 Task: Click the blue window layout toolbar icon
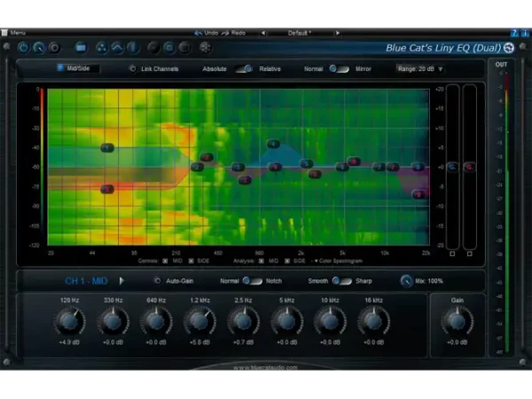[81, 48]
